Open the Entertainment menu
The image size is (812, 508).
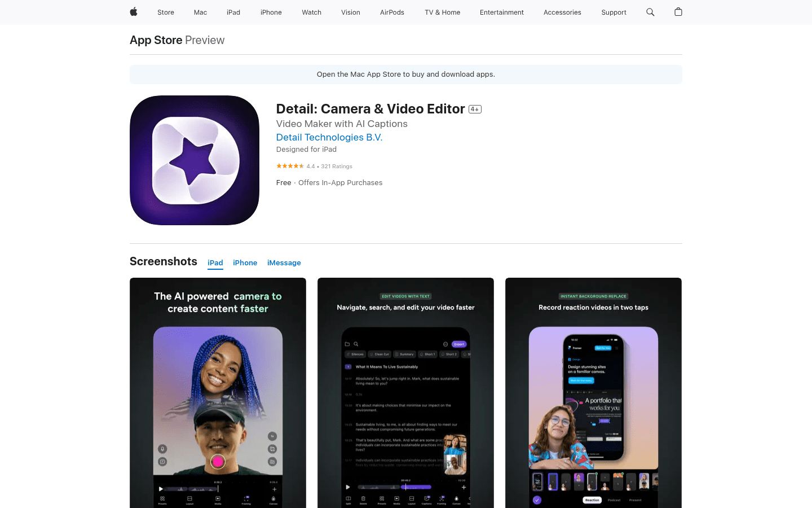502,12
